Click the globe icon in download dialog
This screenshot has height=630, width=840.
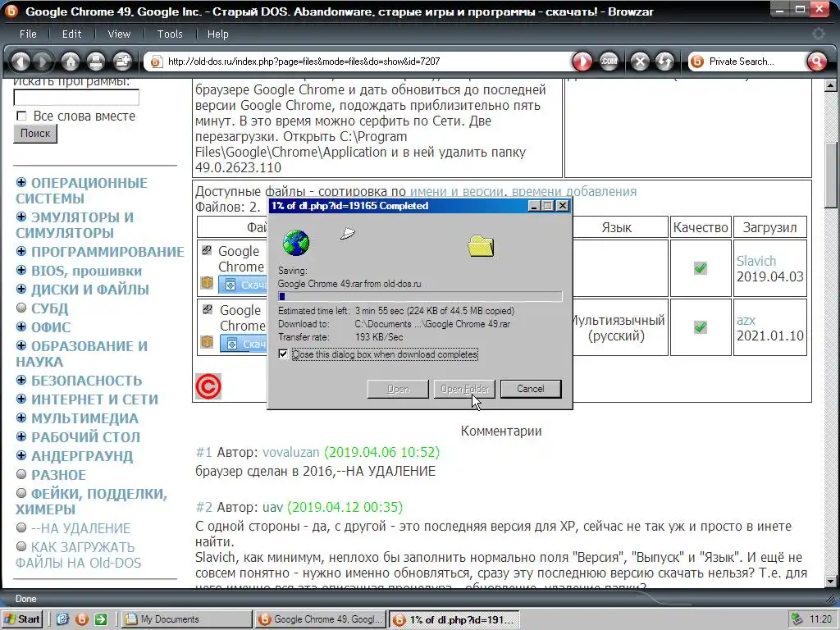295,243
